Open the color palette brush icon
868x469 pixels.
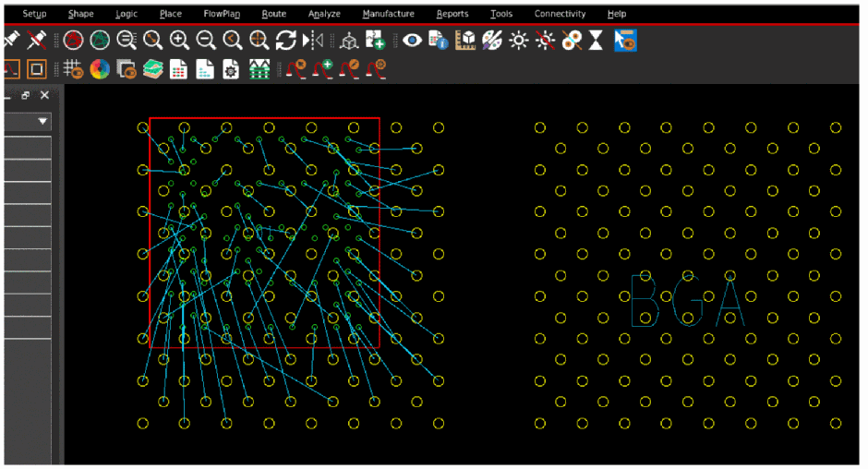coord(492,40)
